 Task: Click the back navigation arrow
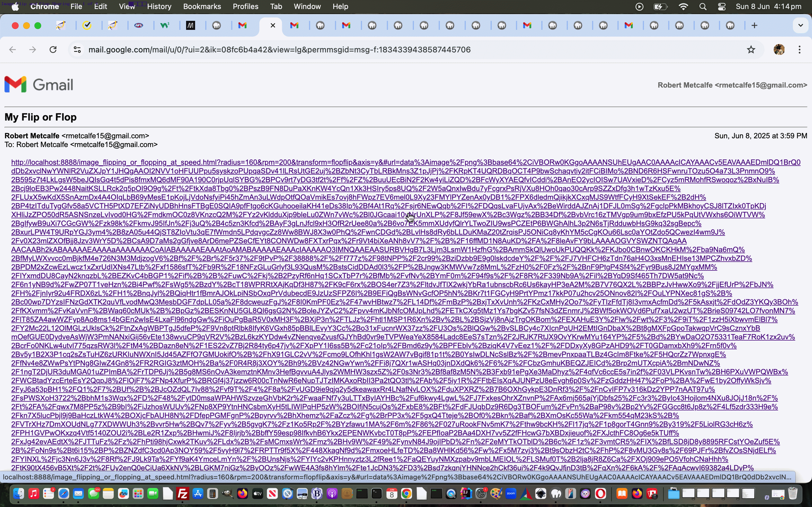[x=13, y=50]
